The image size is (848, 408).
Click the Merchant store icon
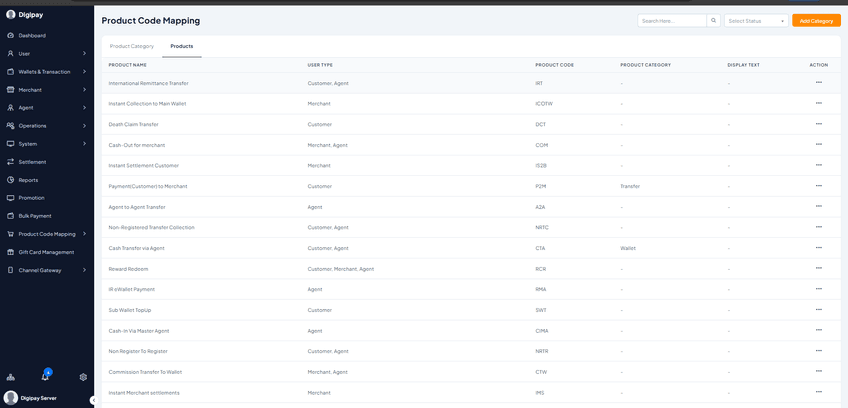pyautogui.click(x=10, y=90)
